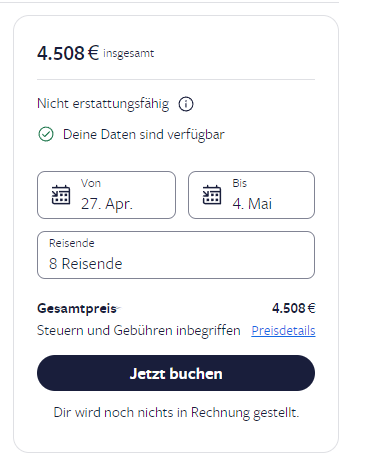Image resolution: width=366 pixels, height=463 pixels.
Task: Click the Deine Daten sind verfügbar message
Action: pos(144,135)
